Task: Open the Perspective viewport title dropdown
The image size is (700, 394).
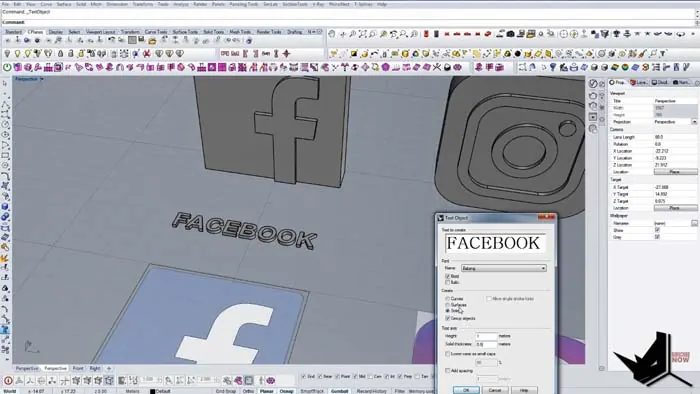Action: [42, 79]
